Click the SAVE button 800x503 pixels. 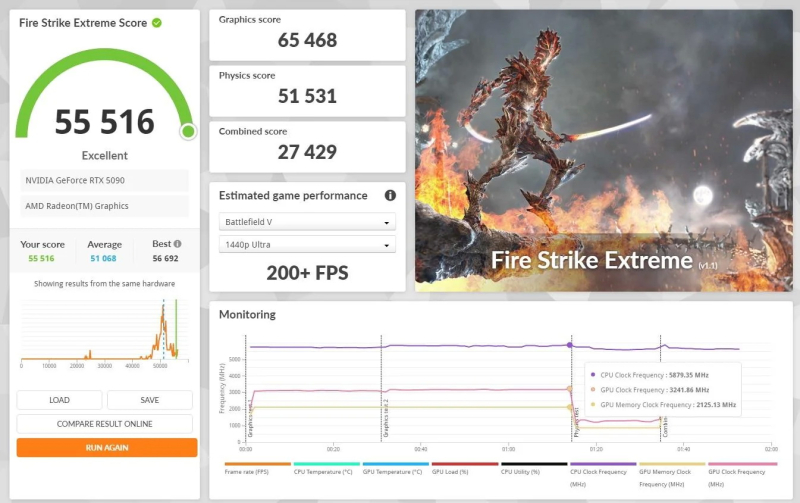[x=149, y=400]
